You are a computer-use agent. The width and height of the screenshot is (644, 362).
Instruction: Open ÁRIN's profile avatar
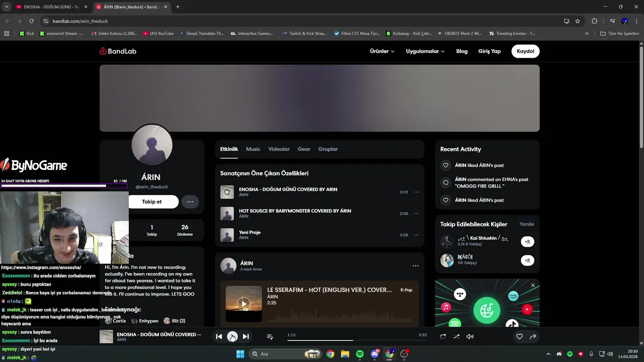pos(151,145)
